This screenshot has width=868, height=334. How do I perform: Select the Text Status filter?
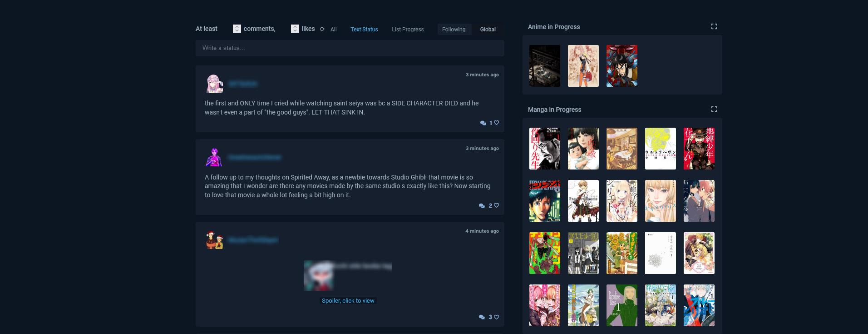[x=364, y=30]
